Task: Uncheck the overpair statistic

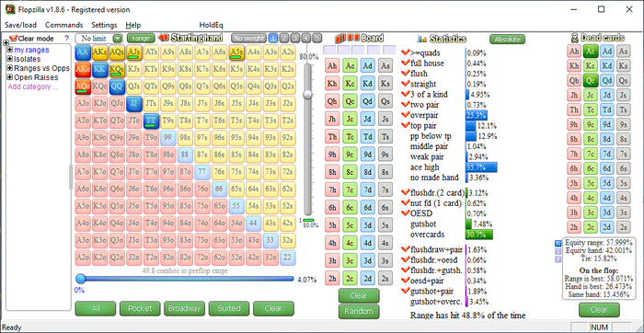Action: 406,115
